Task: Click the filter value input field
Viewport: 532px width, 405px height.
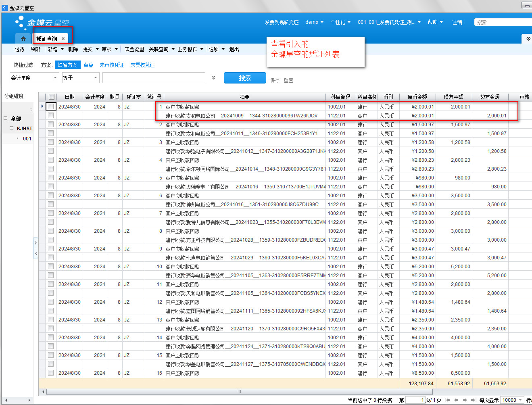Action: [x=154, y=78]
